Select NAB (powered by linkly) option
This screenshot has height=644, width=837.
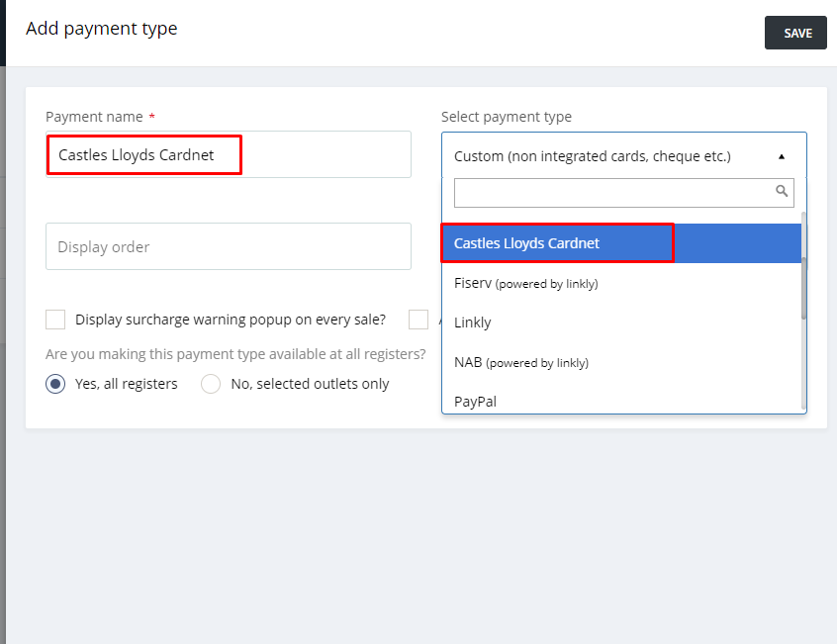pos(621,362)
